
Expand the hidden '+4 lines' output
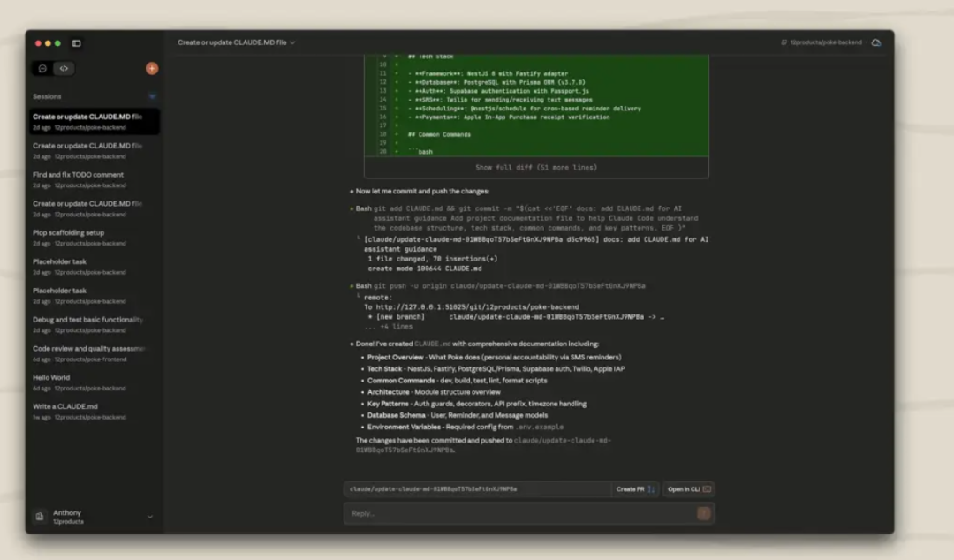click(x=388, y=327)
